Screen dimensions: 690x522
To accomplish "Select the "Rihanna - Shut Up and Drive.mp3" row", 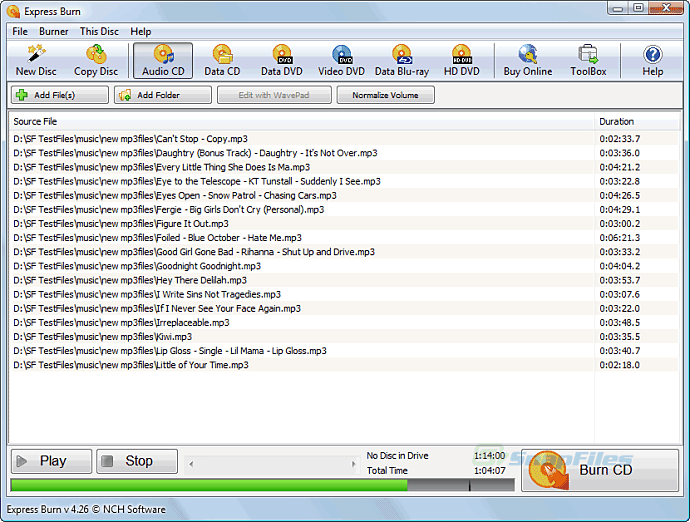I will 344,252.
